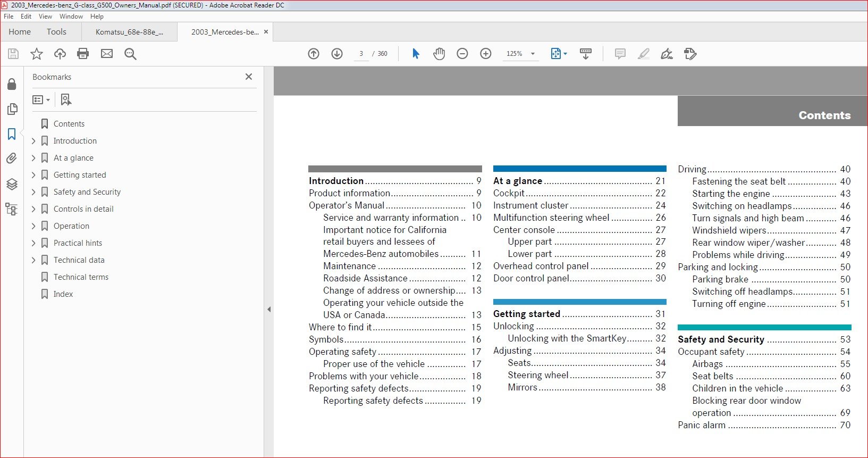This screenshot has width=868, height=458.
Task: Zoom in with the plus icon
Action: coord(486,54)
